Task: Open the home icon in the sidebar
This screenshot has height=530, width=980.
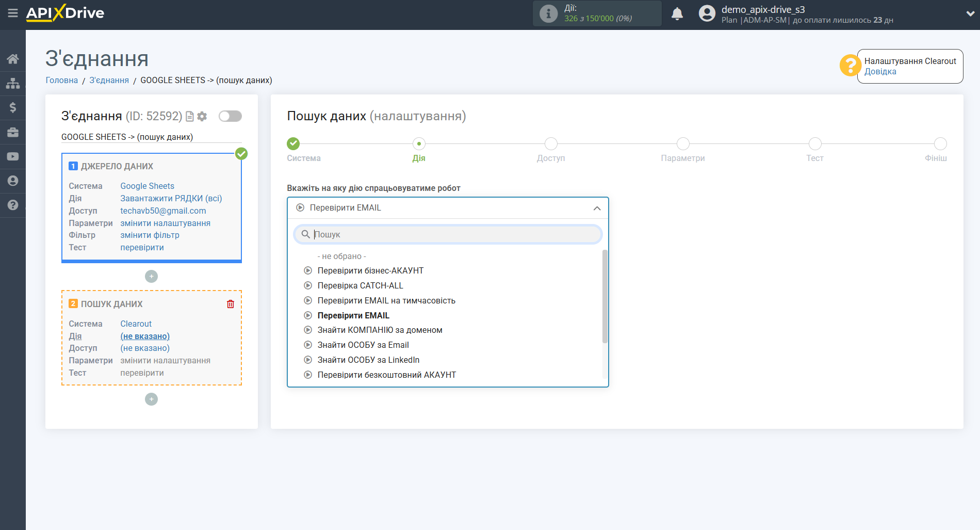Action: (x=13, y=59)
